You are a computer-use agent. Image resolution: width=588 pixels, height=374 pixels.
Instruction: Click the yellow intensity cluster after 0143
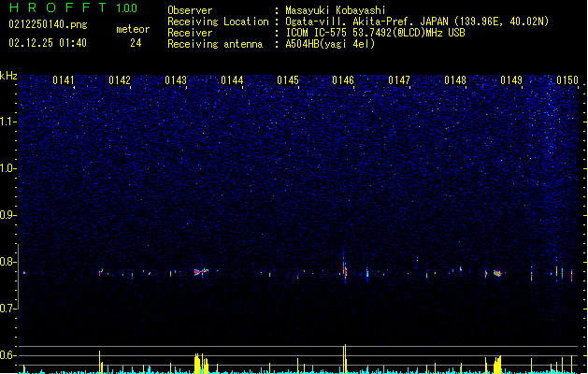201,363
